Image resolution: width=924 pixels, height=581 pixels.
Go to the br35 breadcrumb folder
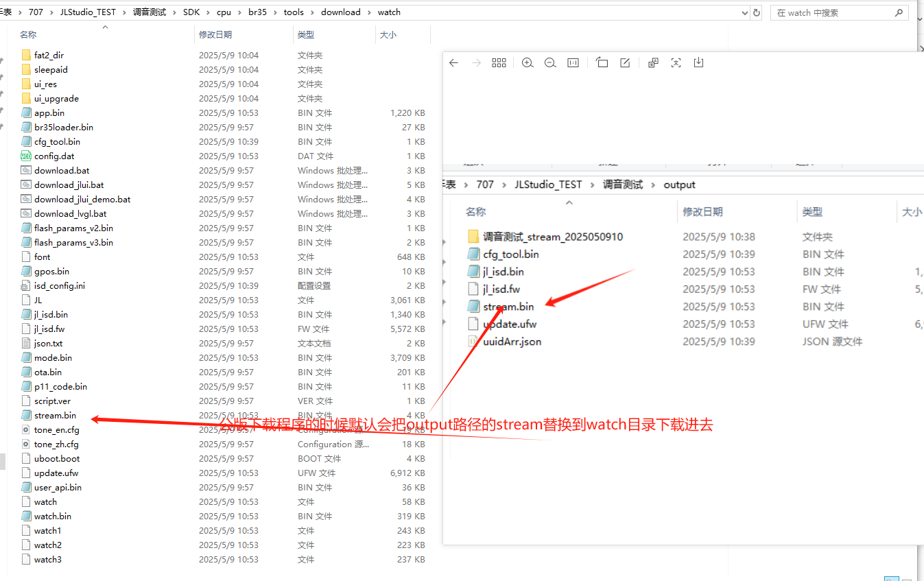[258, 12]
